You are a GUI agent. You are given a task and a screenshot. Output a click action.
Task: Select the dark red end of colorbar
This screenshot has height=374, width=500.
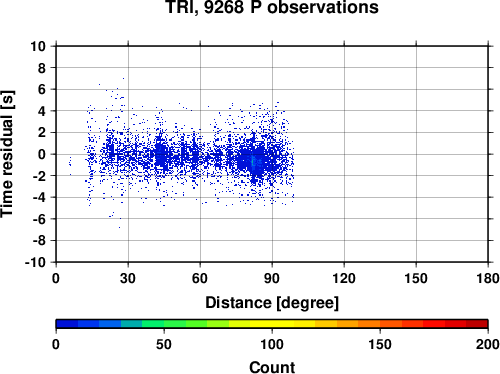(x=477, y=324)
